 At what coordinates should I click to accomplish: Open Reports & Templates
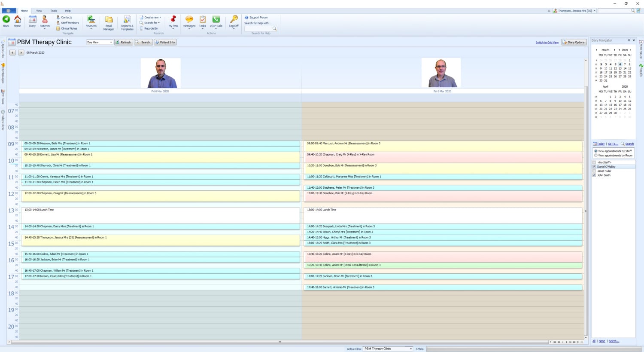click(127, 21)
